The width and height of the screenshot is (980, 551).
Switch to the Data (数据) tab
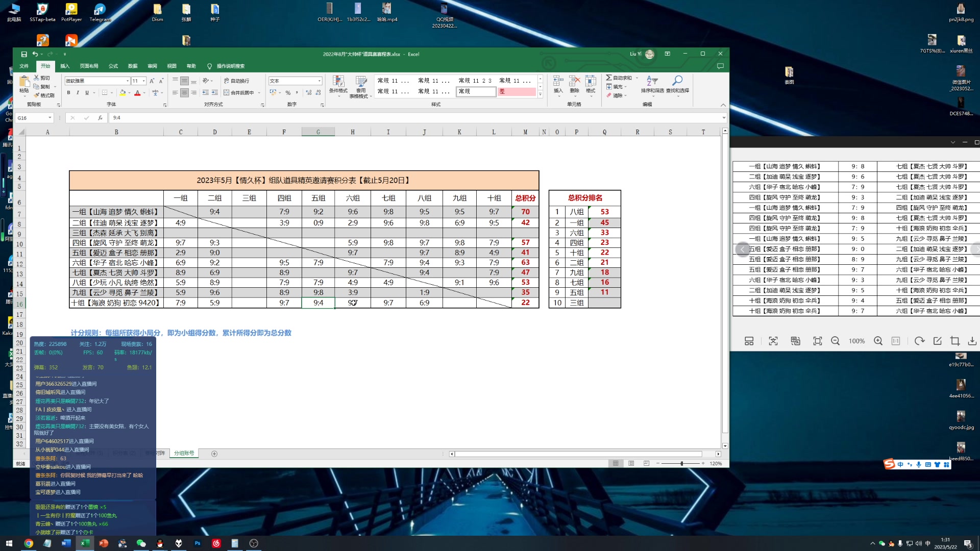(133, 66)
